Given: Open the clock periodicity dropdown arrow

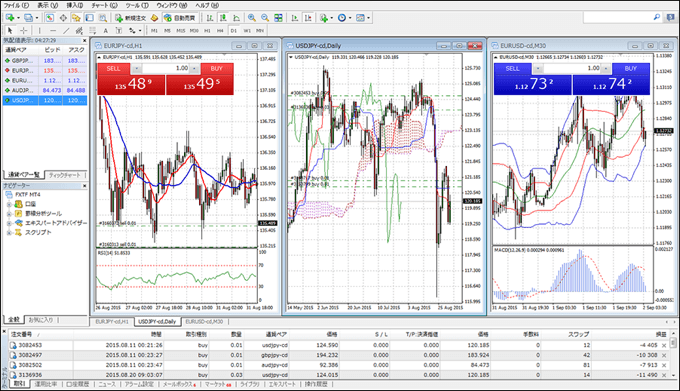Looking at the screenshot, I should click(350, 18).
